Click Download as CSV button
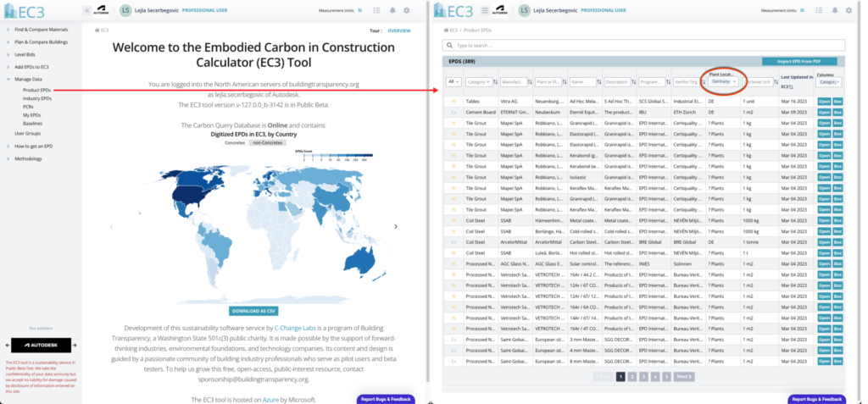 click(x=254, y=312)
